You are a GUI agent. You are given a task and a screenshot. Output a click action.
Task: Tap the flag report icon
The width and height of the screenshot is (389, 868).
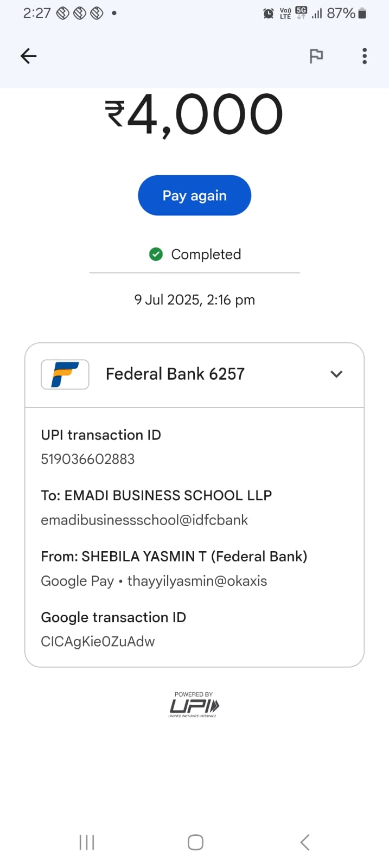[x=316, y=56]
